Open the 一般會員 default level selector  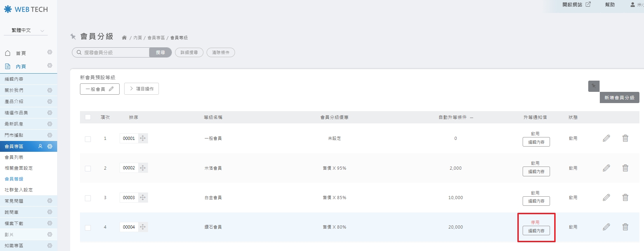[100, 89]
